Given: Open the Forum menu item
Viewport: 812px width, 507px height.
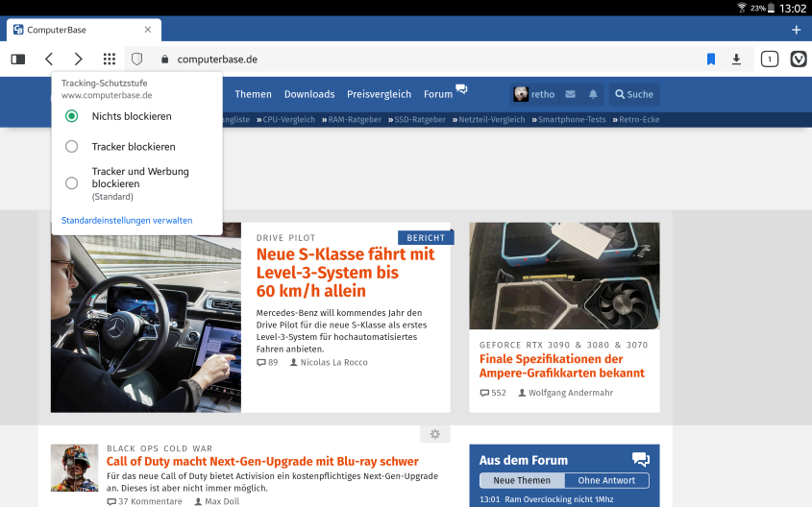Looking at the screenshot, I should (x=438, y=94).
